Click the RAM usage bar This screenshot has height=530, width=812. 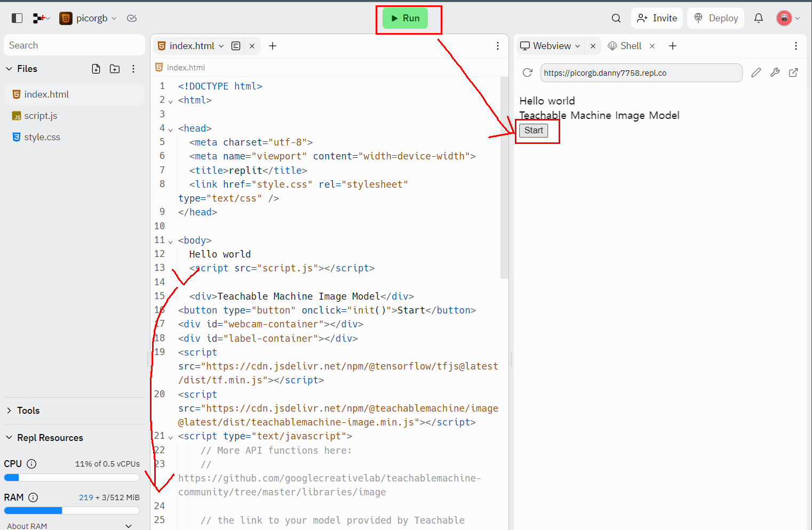71,511
